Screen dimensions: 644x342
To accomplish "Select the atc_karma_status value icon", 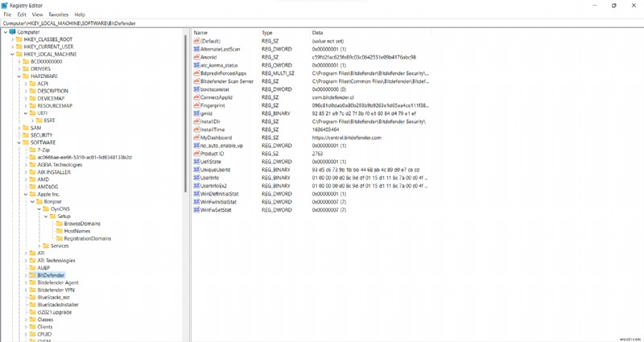I will (x=196, y=65).
